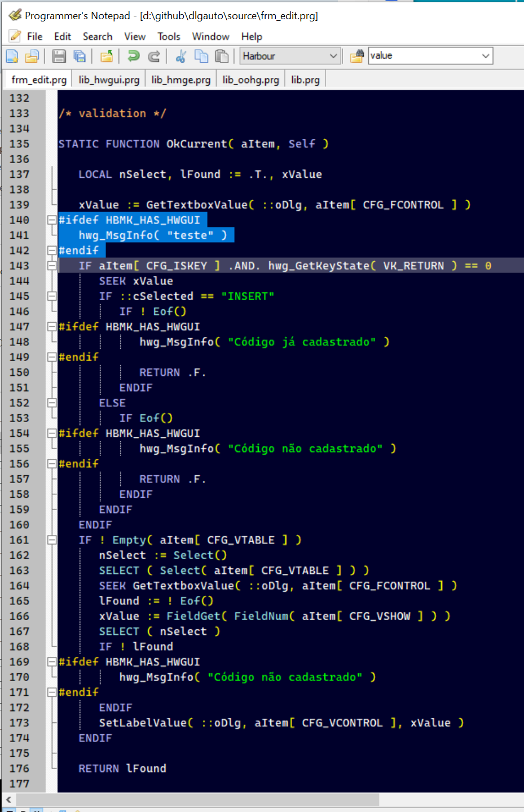This screenshot has height=812, width=524.
Task: Paste clipboard with the Paste icon
Action: [x=222, y=56]
